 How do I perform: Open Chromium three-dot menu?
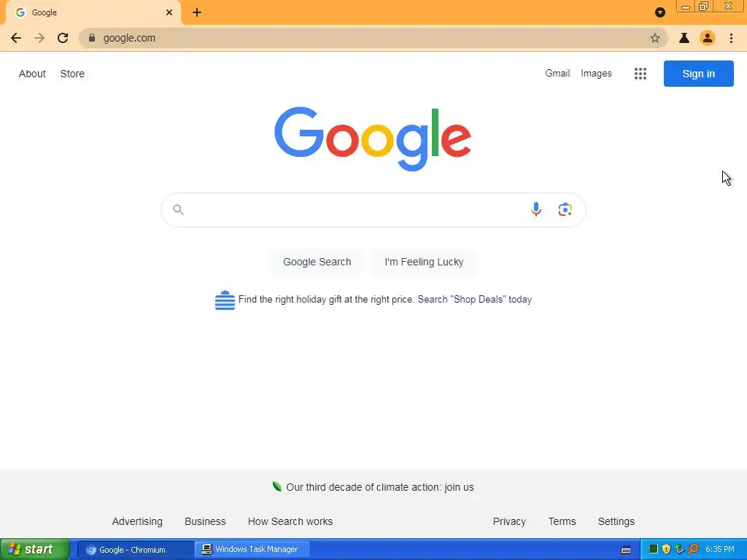point(731,38)
